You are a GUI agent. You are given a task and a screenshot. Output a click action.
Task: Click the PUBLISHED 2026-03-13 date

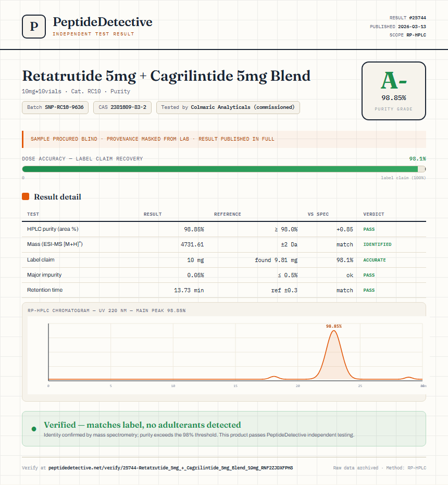[x=398, y=27]
